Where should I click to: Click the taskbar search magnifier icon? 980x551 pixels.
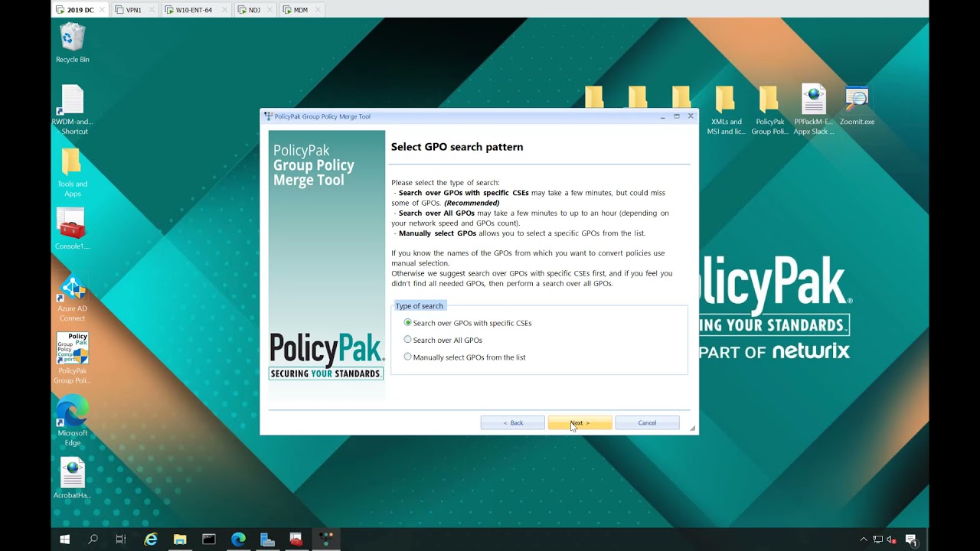93,540
